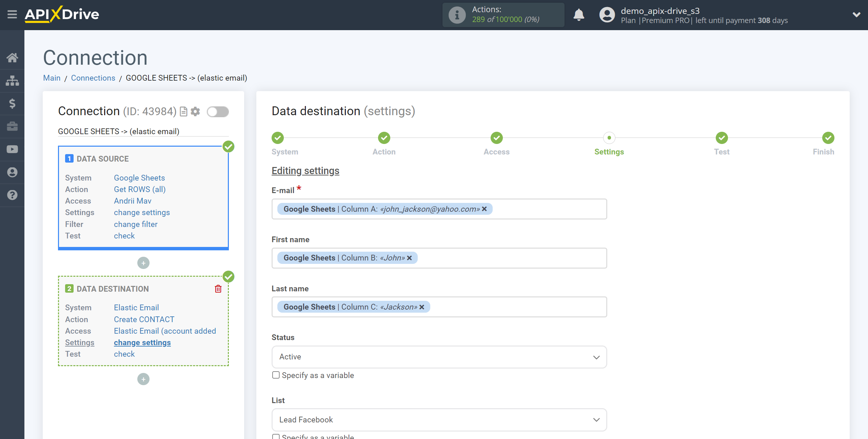Click the demo_apix-drive_s3 account name
This screenshot has height=439, width=868.
click(660, 11)
